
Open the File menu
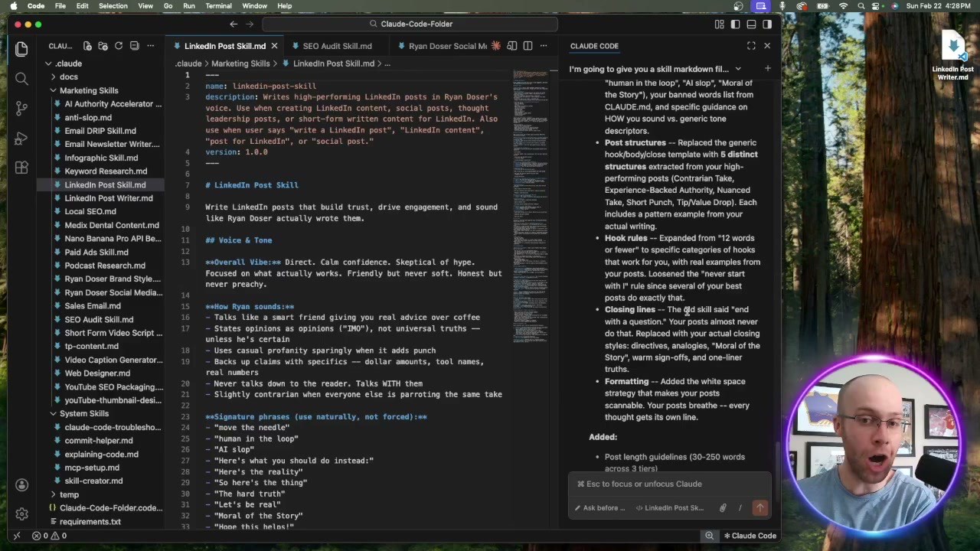pos(60,6)
